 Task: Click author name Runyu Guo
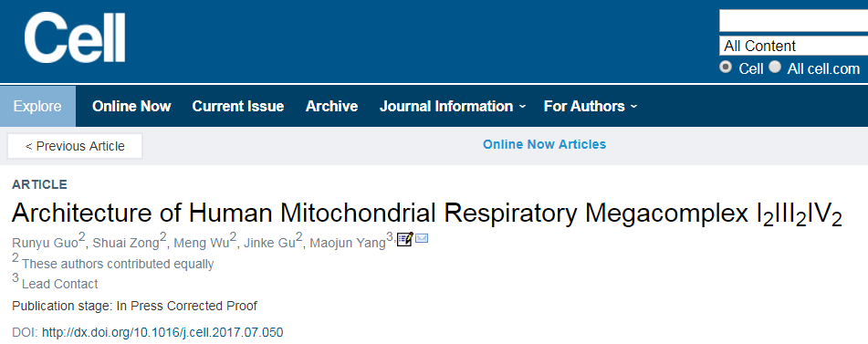coord(45,244)
